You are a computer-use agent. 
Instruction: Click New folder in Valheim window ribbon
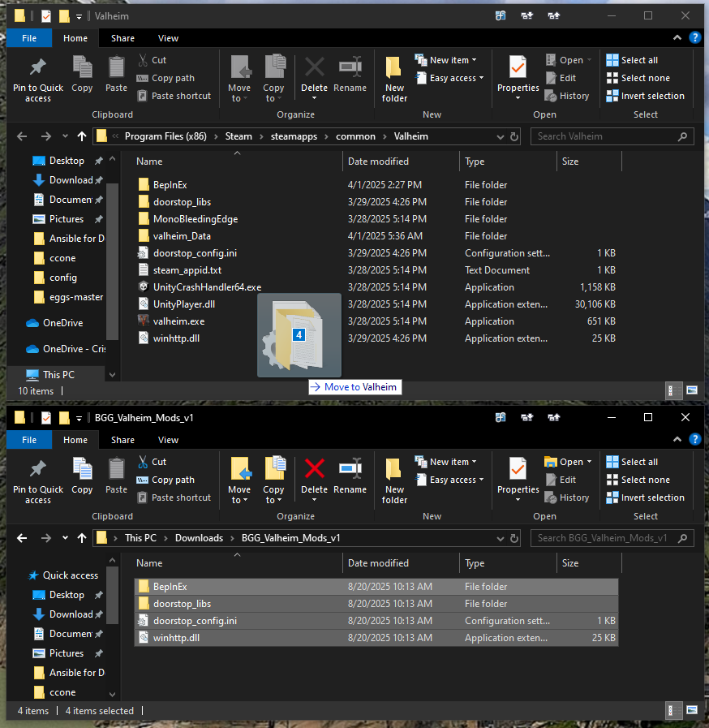pos(394,79)
